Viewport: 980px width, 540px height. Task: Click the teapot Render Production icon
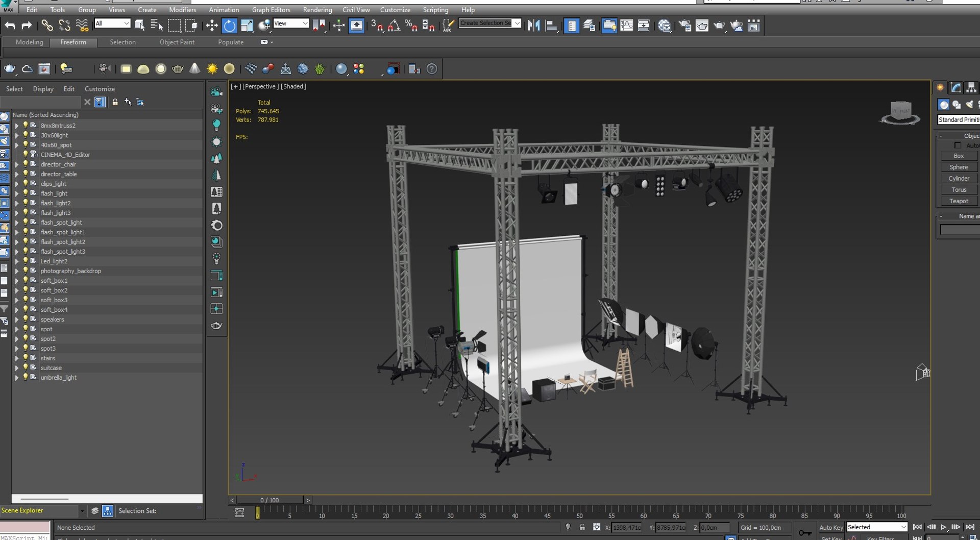(719, 26)
